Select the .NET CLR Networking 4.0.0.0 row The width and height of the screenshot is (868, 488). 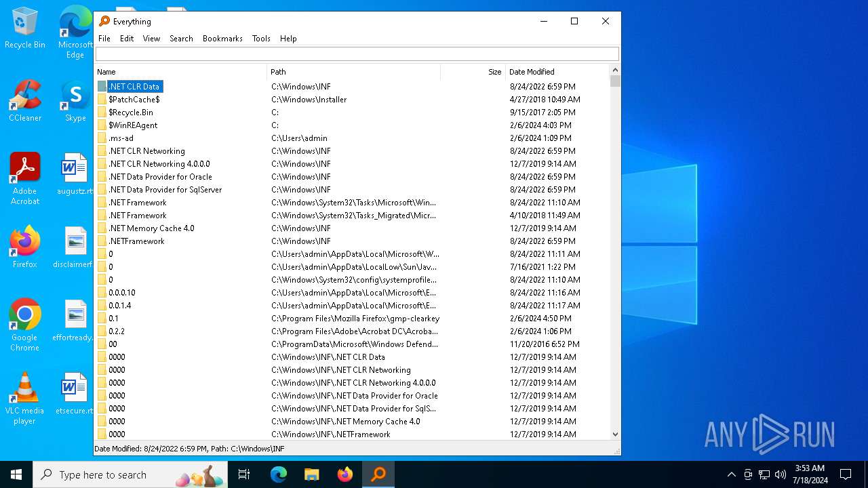pyautogui.click(x=352, y=164)
